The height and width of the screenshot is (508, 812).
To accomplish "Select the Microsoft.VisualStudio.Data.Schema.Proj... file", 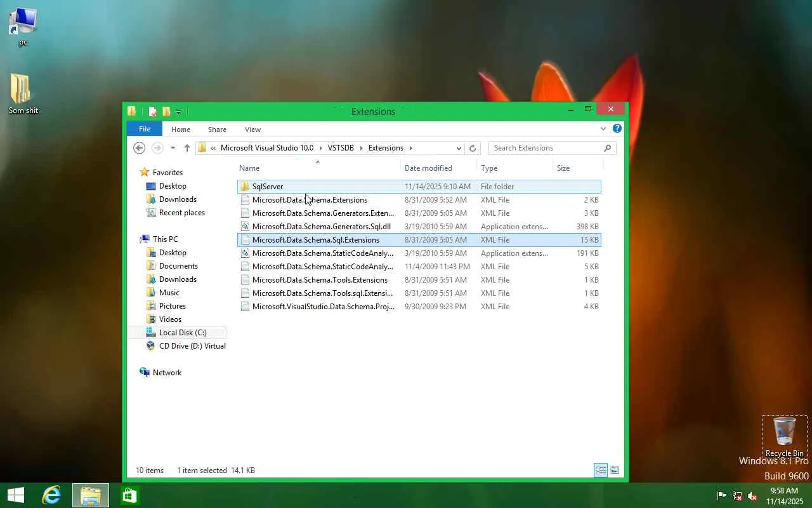I will coord(419,307).
